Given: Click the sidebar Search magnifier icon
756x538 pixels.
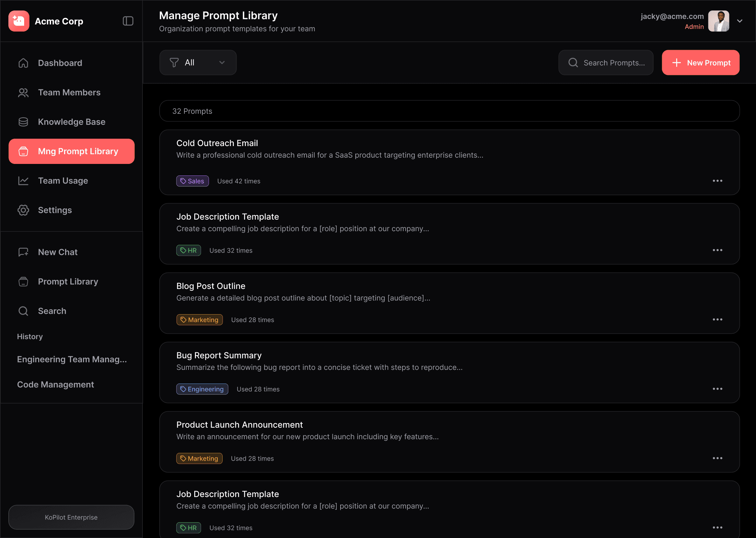Looking at the screenshot, I should pyautogui.click(x=23, y=311).
